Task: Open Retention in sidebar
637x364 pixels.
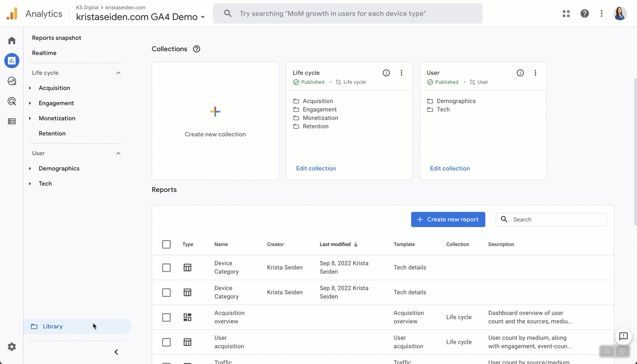Action: tap(52, 134)
